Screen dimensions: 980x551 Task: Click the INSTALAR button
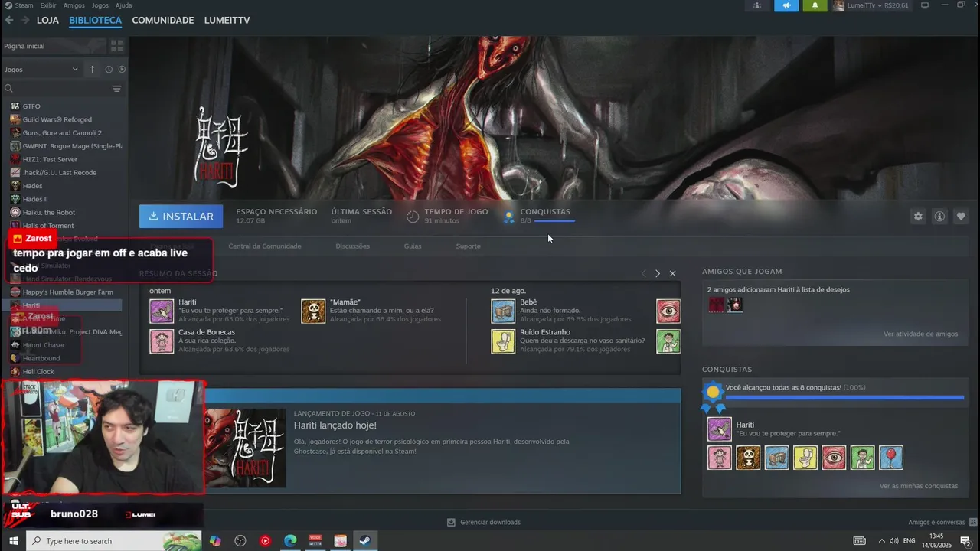pos(181,217)
